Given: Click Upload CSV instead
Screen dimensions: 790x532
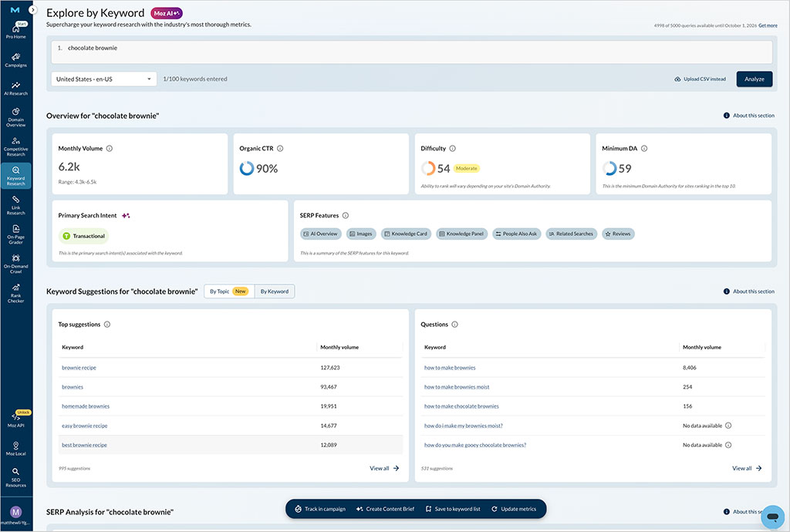Looking at the screenshot, I should (x=701, y=79).
